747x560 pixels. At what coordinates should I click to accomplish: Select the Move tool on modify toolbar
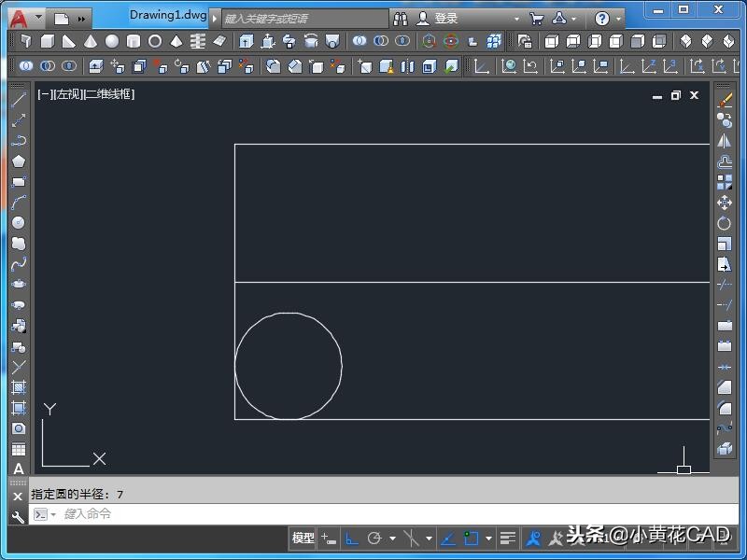pyautogui.click(x=725, y=203)
